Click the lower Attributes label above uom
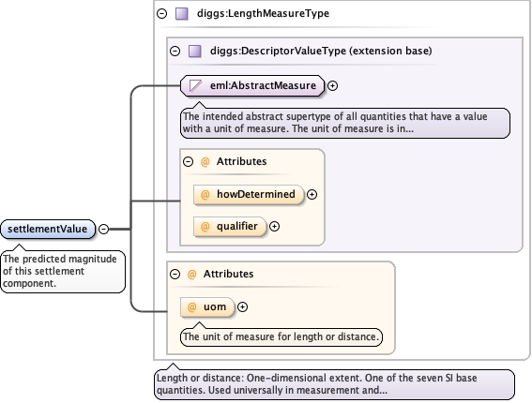Viewport: 532px width, 403px height. click(228, 274)
